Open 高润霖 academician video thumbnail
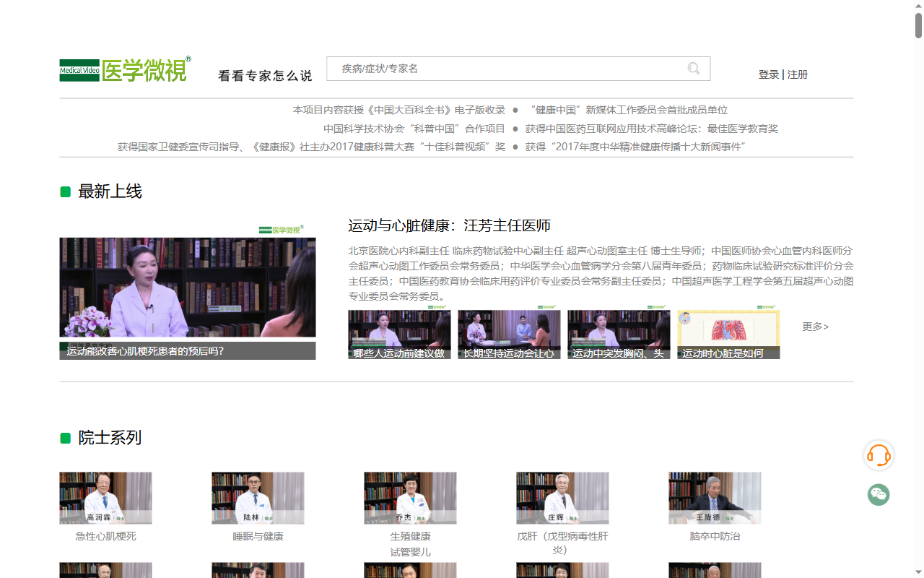 pos(105,498)
